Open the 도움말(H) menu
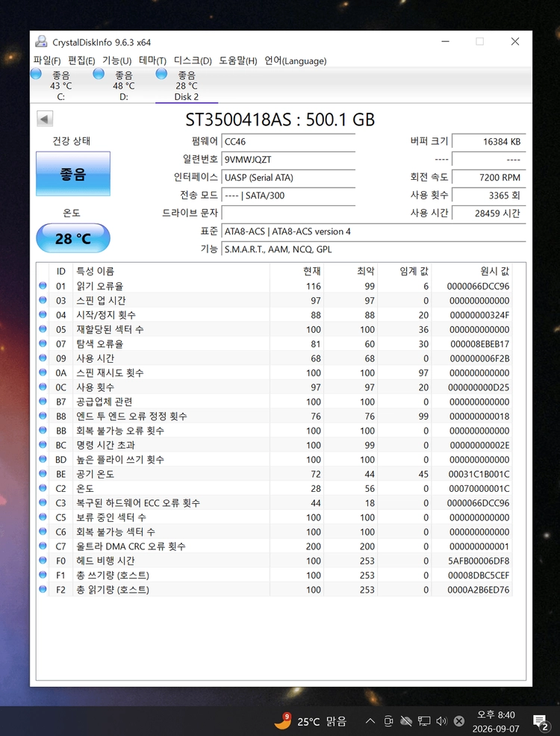The width and height of the screenshot is (560, 736). (x=238, y=61)
